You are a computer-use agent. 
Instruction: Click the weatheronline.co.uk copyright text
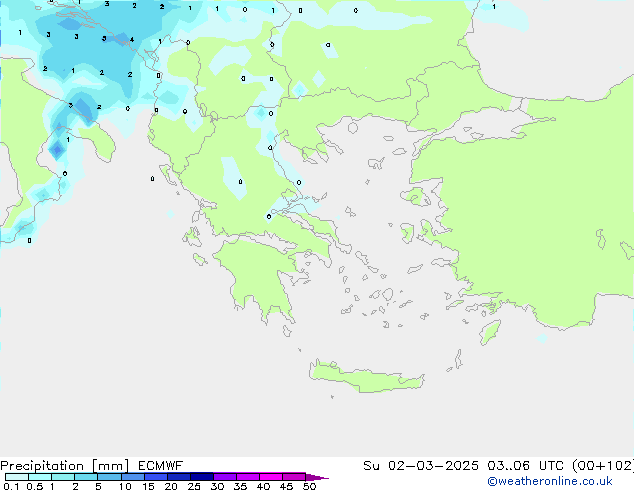549,481
